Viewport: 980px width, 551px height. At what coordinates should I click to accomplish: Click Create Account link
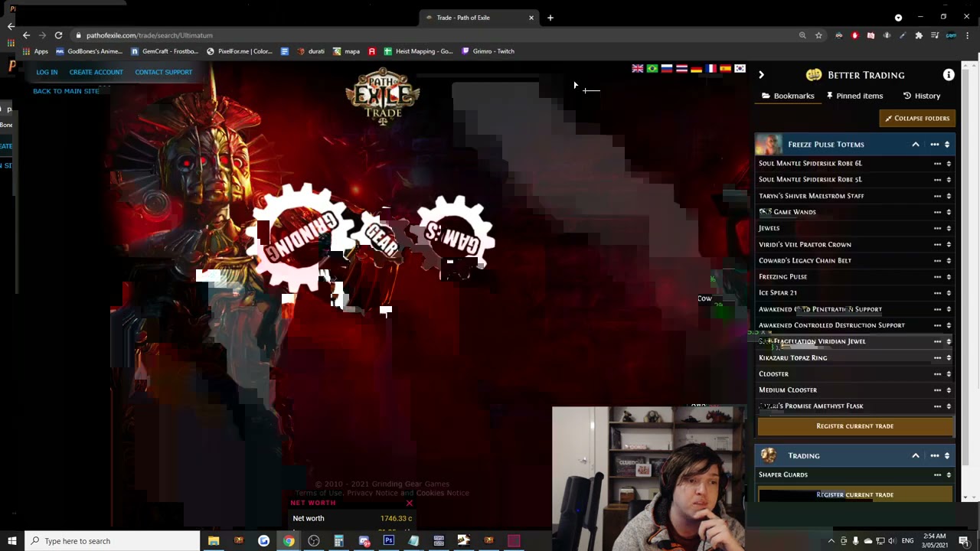point(96,72)
